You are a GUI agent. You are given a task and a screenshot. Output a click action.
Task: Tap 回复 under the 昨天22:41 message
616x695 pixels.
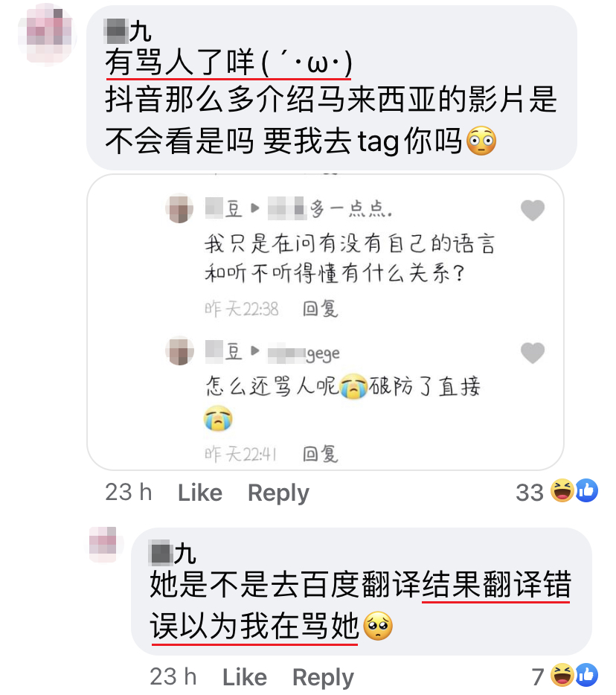pyautogui.click(x=320, y=453)
